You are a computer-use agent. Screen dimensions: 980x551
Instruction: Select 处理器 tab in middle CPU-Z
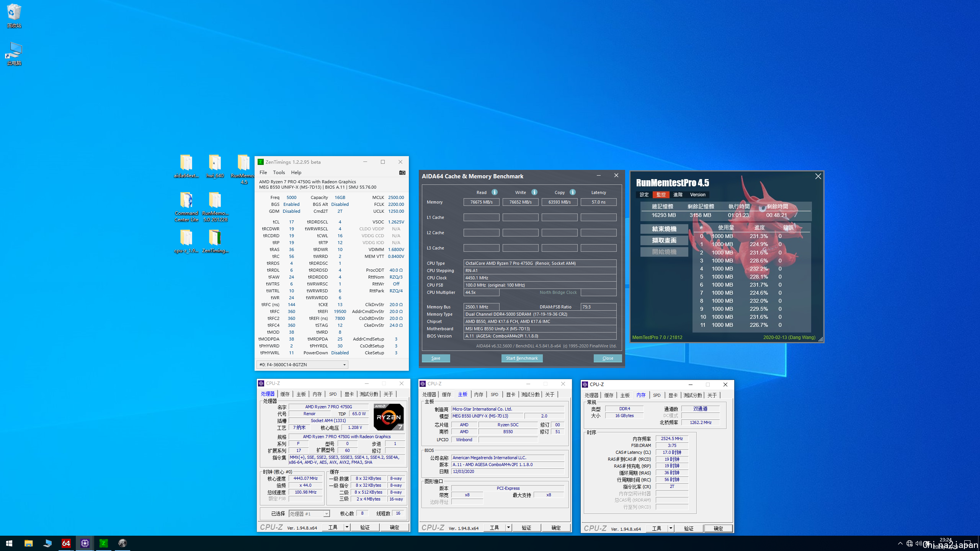tap(429, 395)
